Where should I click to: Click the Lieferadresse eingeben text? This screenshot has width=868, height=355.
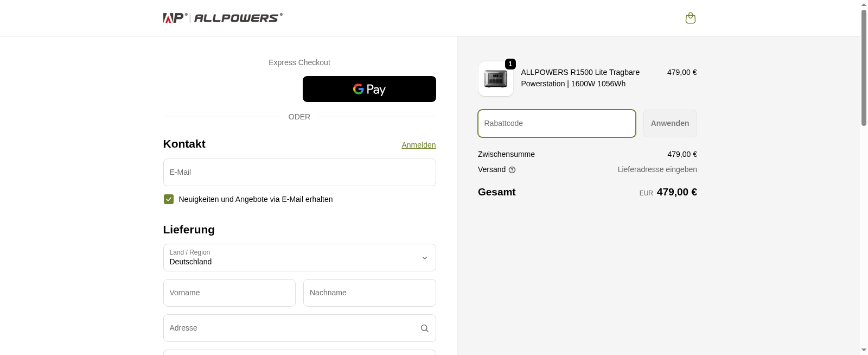658,169
